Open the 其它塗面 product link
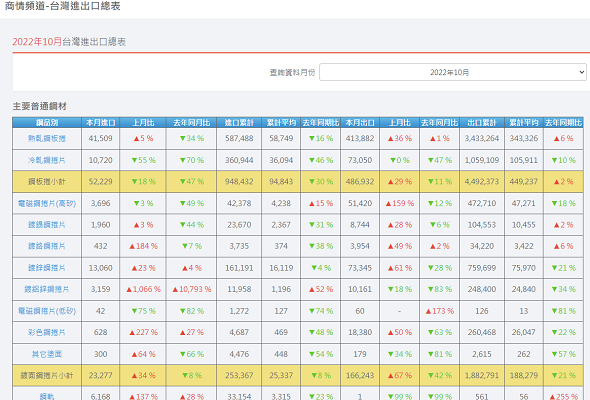The height and width of the screenshot is (400, 590). click(x=47, y=354)
